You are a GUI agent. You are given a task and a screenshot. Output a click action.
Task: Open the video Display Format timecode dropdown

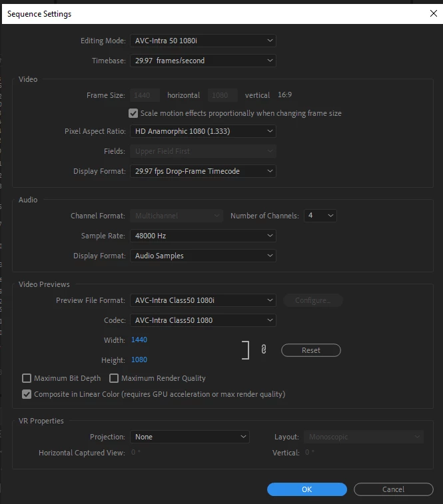203,171
